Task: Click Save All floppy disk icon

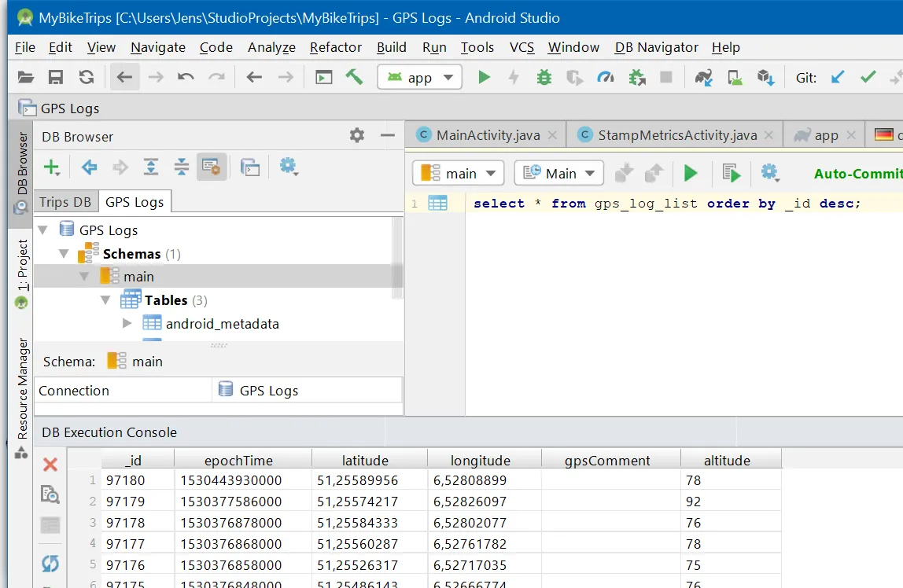Action: tap(56, 77)
